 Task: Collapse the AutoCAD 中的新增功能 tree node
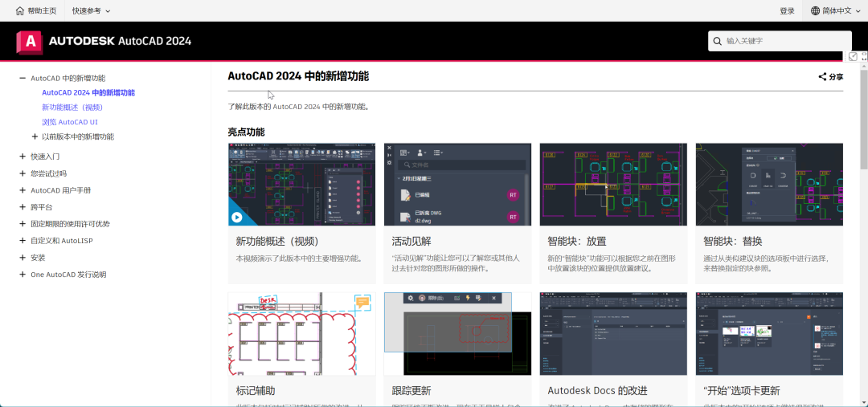(x=23, y=79)
